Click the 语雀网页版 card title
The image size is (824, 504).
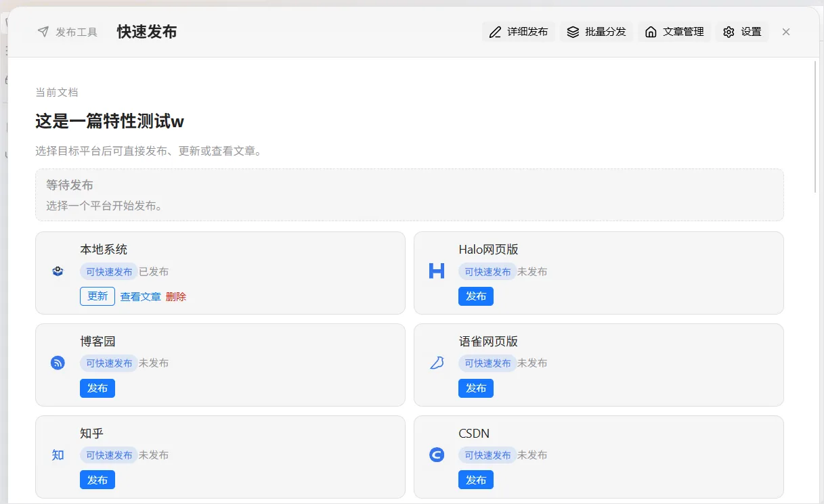tap(488, 342)
